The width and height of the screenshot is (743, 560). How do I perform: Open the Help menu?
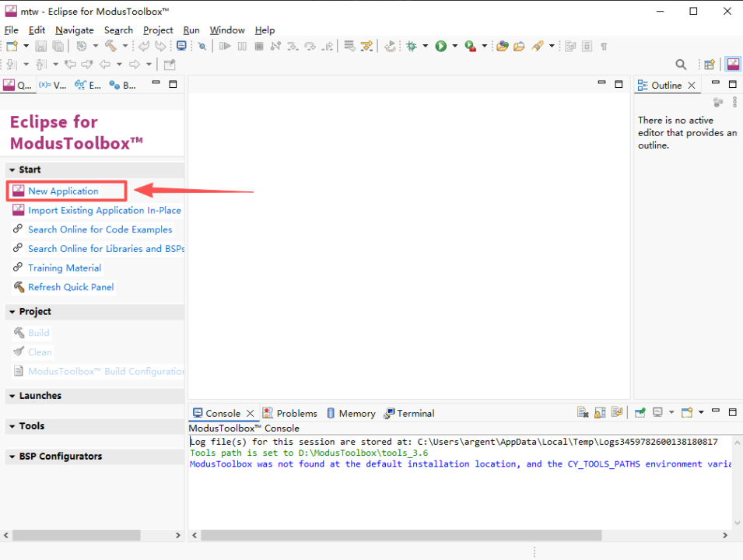click(265, 30)
